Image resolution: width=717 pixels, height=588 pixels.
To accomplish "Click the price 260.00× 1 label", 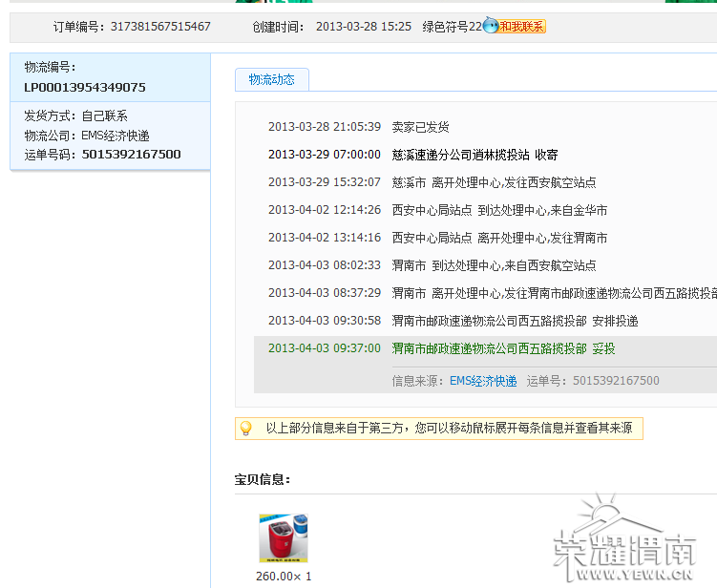I will click(284, 577).
